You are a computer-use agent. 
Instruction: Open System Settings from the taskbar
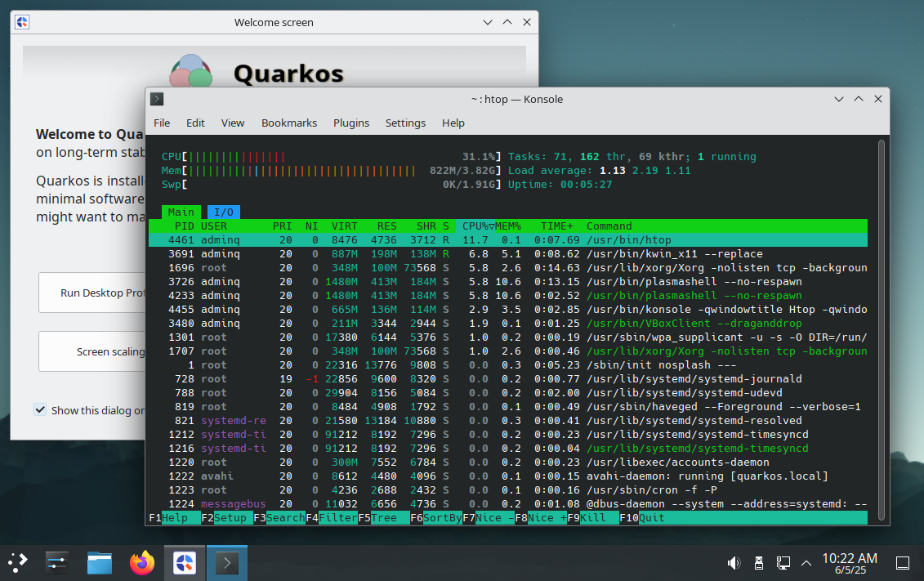coord(56,562)
